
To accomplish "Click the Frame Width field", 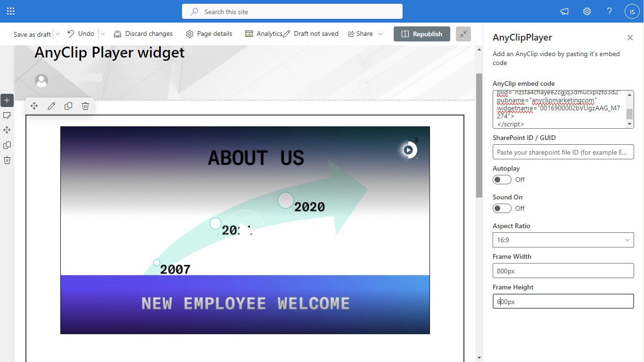I will point(563,271).
